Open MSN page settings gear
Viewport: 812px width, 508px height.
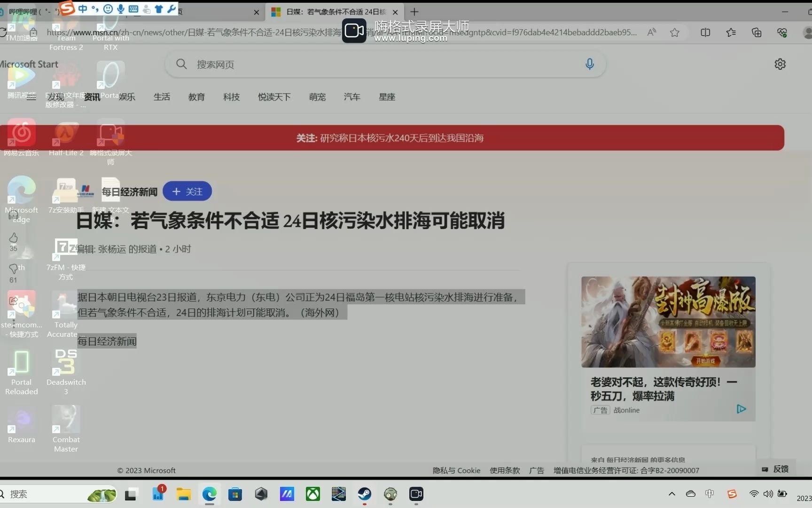tap(780, 64)
